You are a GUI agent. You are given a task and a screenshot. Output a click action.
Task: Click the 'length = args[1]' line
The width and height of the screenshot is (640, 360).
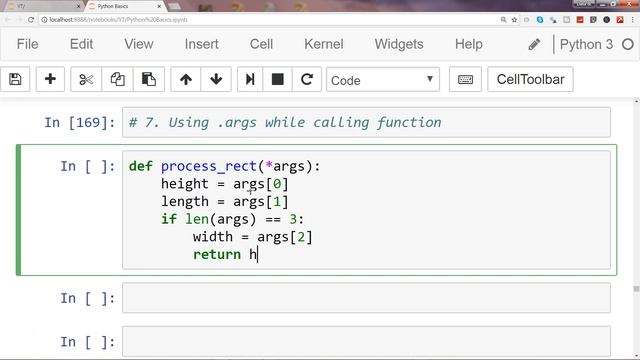click(x=224, y=201)
